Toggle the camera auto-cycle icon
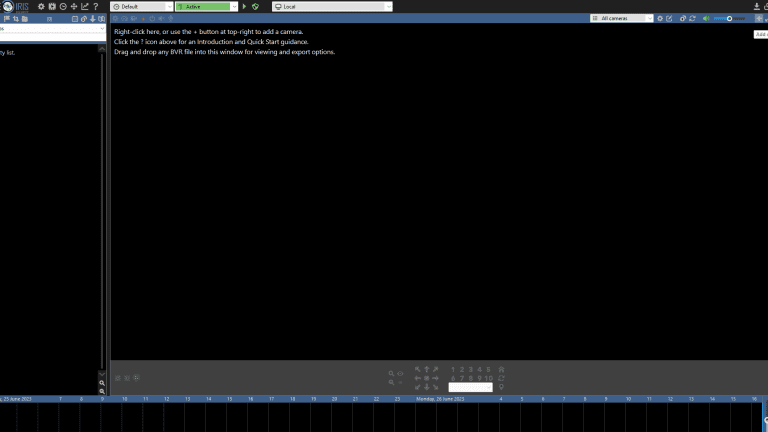Viewport: 768px width, 432px height. [692, 18]
